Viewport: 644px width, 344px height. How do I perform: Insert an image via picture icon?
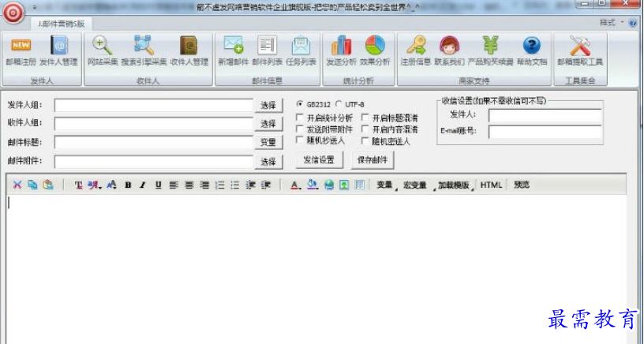point(344,185)
